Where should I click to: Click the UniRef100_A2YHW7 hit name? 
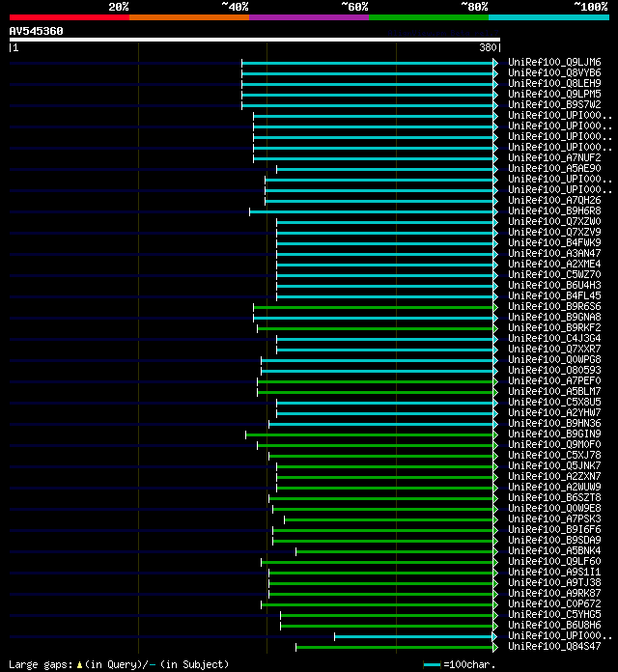(554, 412)
